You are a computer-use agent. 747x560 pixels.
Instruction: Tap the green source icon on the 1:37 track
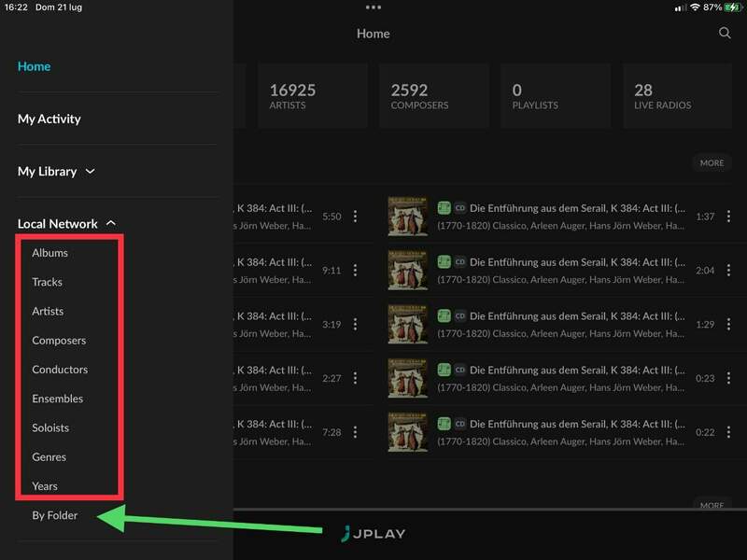444,207
